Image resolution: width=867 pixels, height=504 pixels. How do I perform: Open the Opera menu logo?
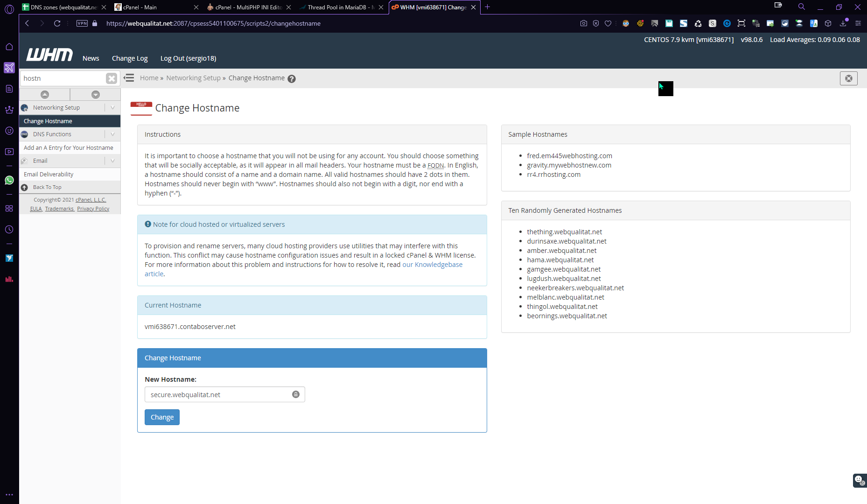[x=9, y=9]
